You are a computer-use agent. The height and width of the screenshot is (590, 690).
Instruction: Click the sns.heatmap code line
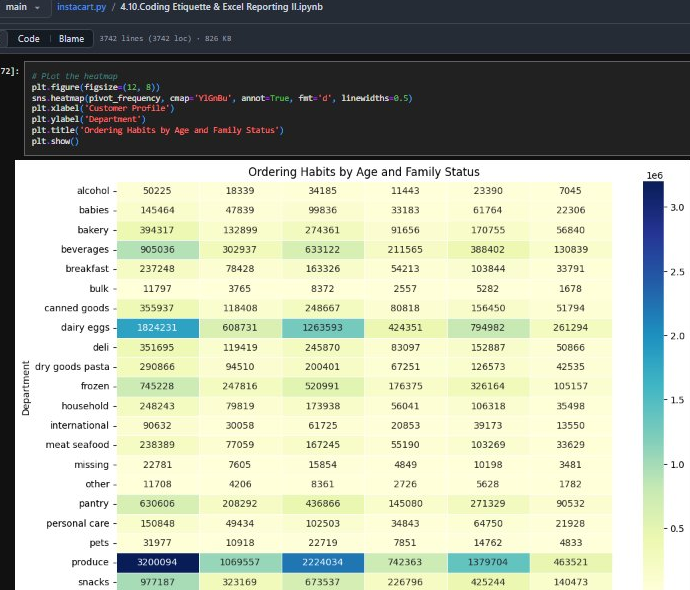(x=222, y=98)
